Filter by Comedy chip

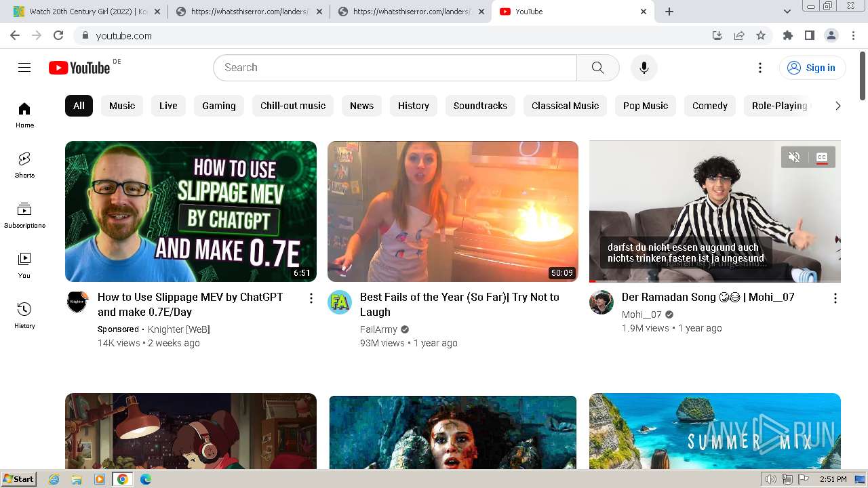[710, 106]
